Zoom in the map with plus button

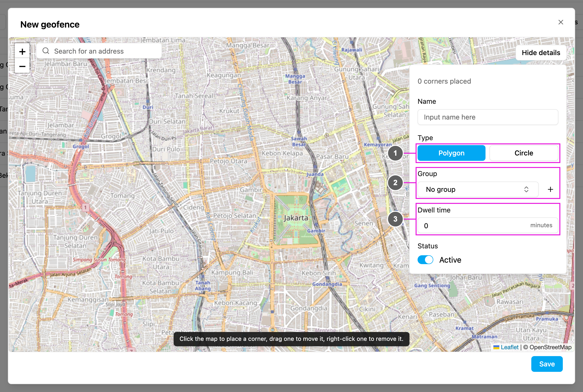[x=22, y=51]
